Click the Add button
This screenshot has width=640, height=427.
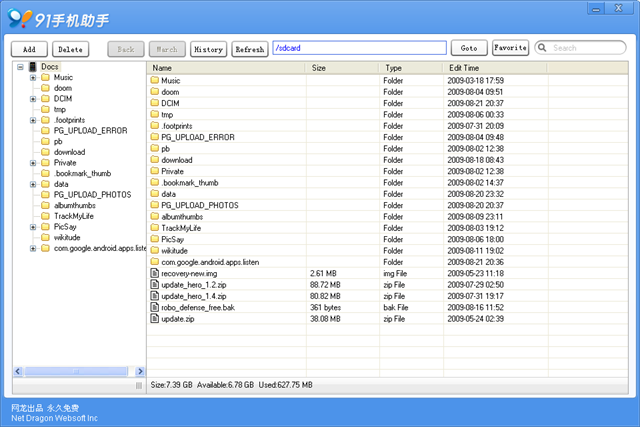(29, 49)
